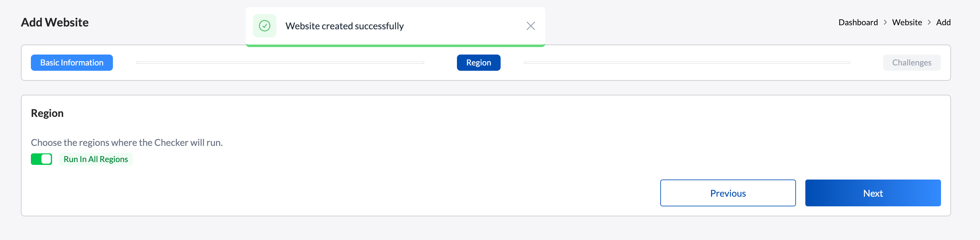Go to the Basic Information step
Viewport: 980px width, 240px height.
(72, 63)
